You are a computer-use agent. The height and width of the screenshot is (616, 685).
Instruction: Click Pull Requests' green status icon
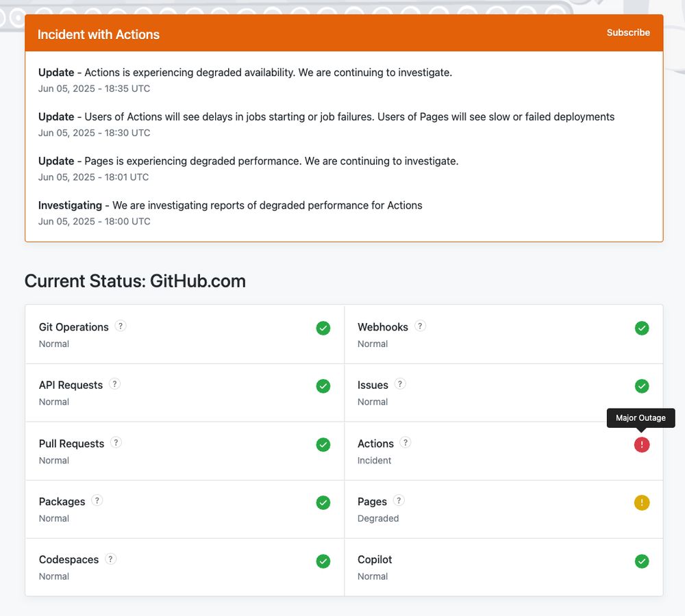323,444
